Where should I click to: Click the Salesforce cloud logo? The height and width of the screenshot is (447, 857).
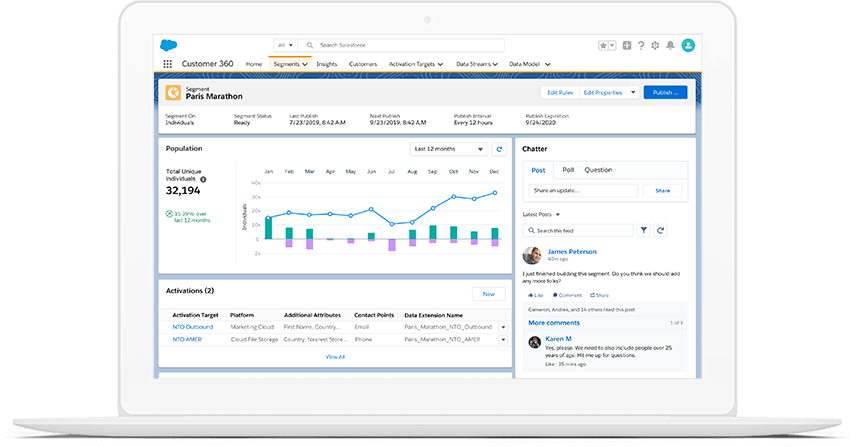pos(168,45)
